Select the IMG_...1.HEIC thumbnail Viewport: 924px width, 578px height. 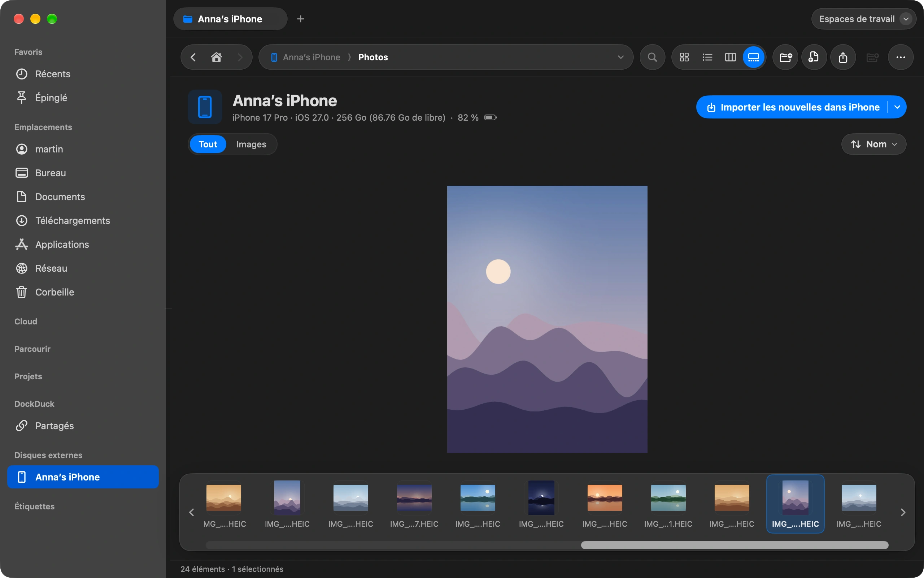click(x=668, y=504)
